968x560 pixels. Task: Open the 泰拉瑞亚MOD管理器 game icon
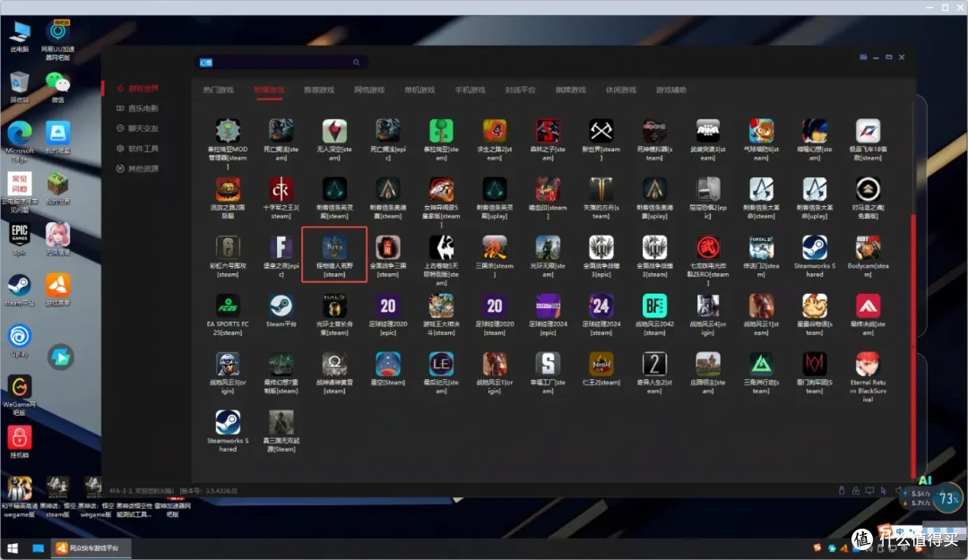tap(228, 132)
